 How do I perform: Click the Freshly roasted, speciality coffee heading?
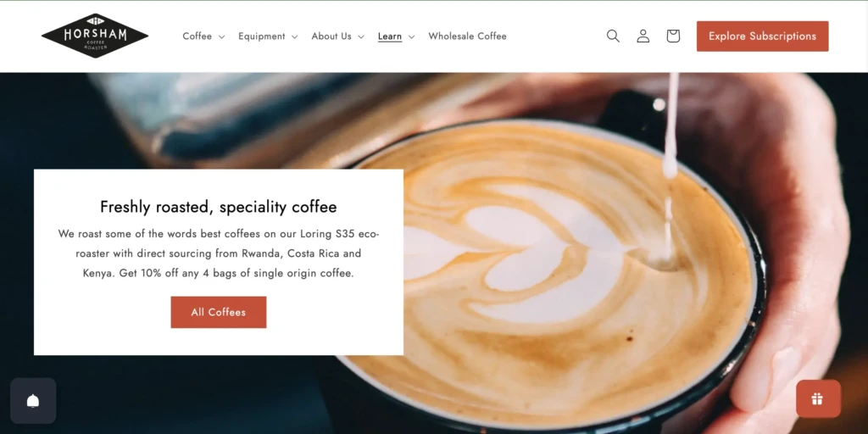218,207
